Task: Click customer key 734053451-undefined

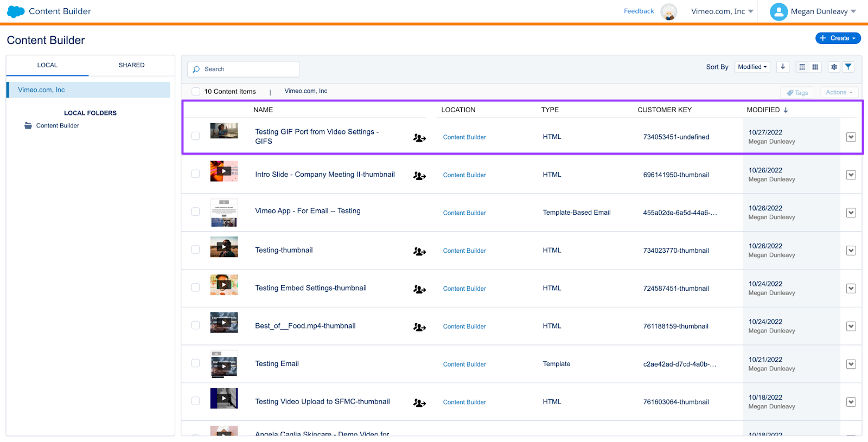Action: click(x=676, y=137)
